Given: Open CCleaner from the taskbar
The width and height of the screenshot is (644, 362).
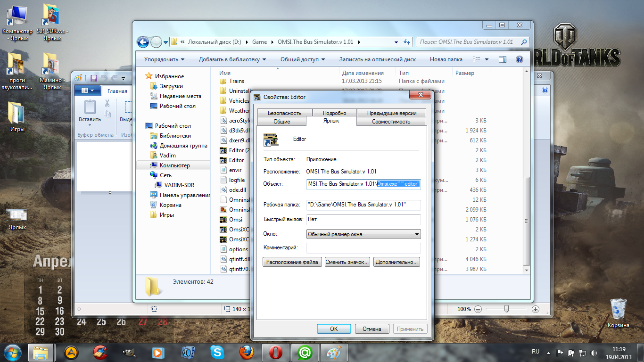Looking at the screenshot, I should (x=100, y=352).
